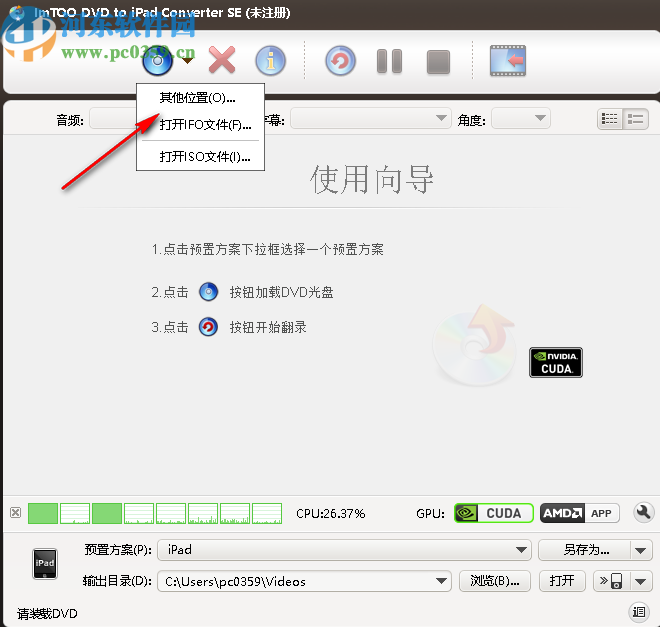
Task: Click the 另存为... button
Action: [585, 550]
